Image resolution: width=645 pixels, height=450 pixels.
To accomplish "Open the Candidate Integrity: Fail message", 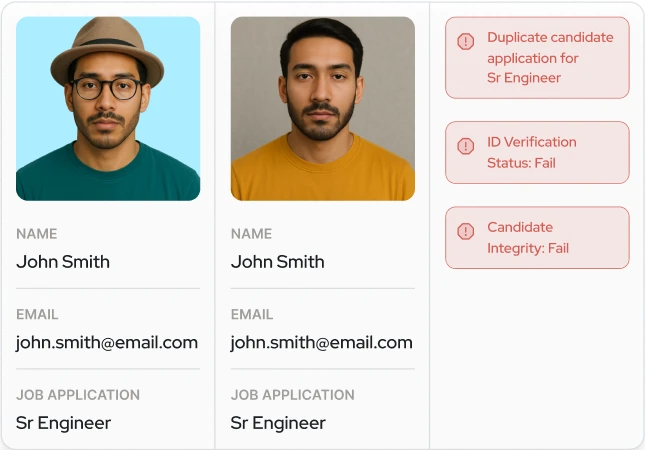I will [529, 238].
